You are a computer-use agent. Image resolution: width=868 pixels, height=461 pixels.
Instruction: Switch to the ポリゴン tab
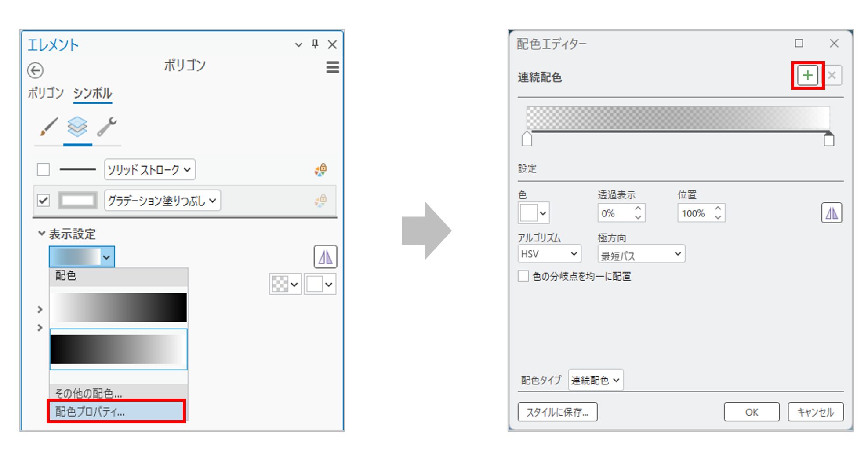[x=46, y=93]
